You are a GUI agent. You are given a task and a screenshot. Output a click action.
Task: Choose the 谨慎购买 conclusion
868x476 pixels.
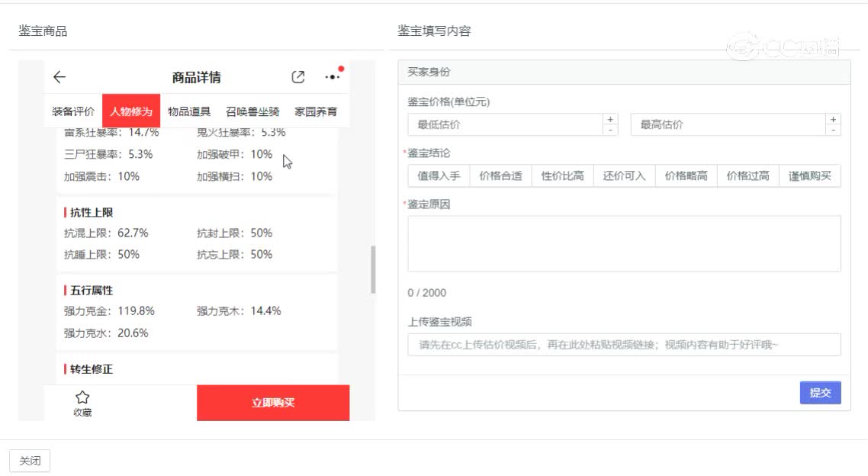pyautogui.click(x=810, y=175)
